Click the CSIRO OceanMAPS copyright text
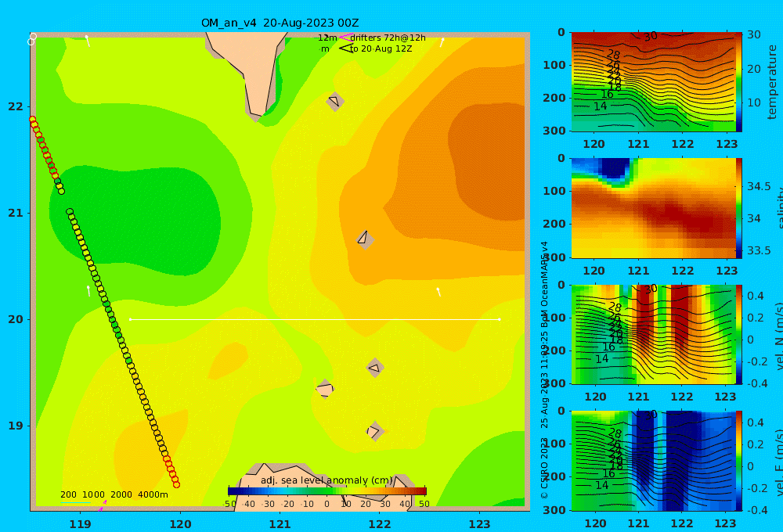Viewport: 783px width, 532px height. pyautogui.click(x=544, y=370)
